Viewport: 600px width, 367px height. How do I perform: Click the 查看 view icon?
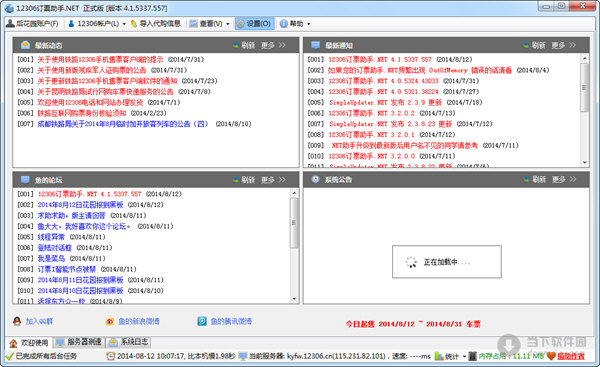click(x=194, y=24)
